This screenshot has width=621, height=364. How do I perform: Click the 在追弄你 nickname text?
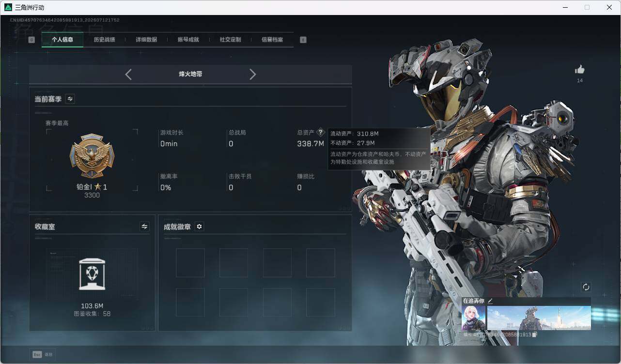pos(473,301)
